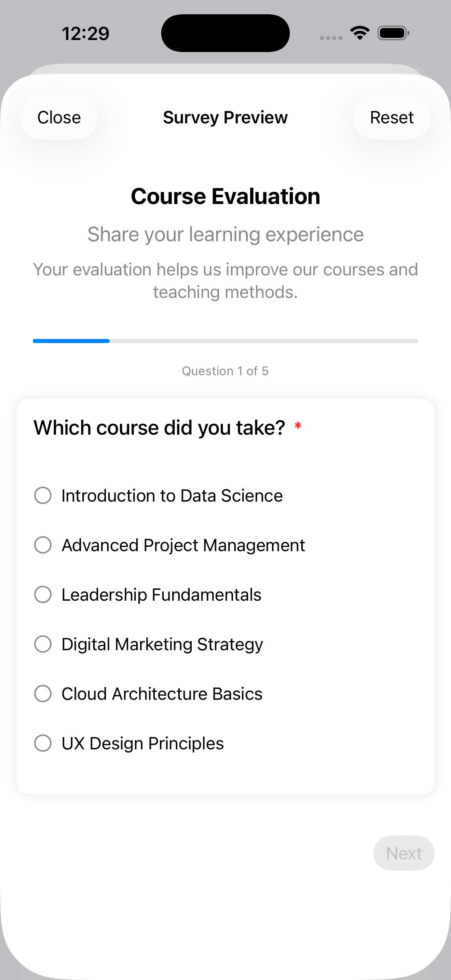Click the cellular signal dots icon
Screen dimensions: 451x980
pos(331,38)
